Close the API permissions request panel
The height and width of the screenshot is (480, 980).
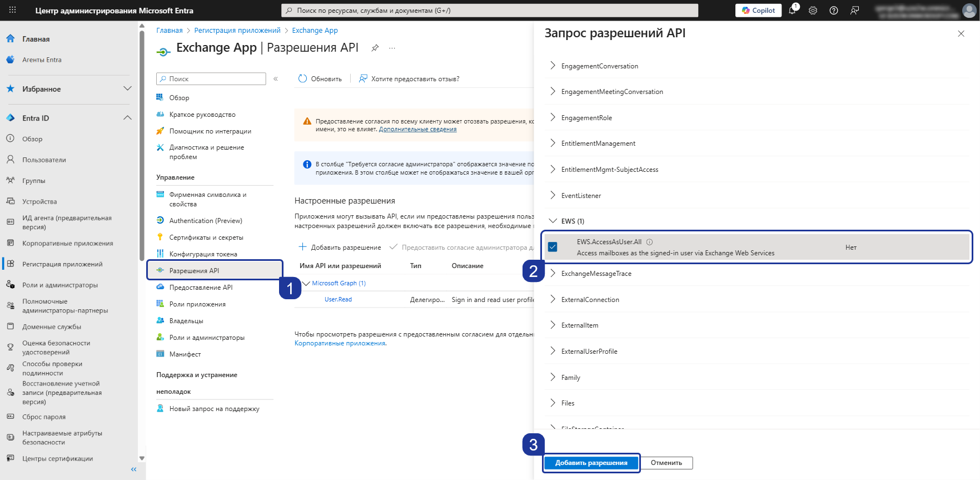(x=961, y=33)
